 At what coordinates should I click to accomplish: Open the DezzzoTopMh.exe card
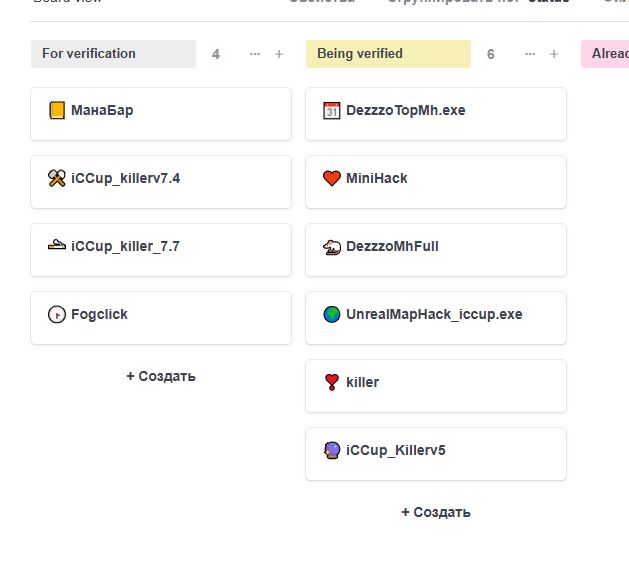pyautogui.click(x=436, y=114)
